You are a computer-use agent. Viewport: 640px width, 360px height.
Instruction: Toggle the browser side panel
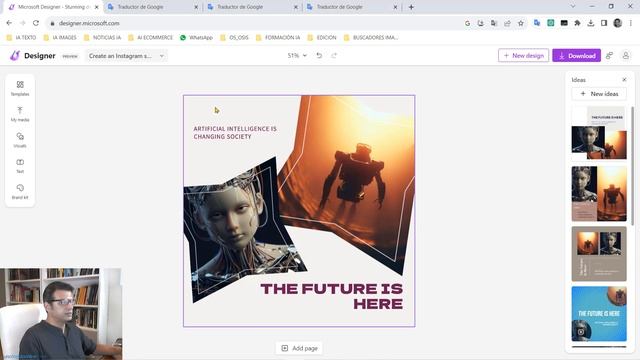[x=604, y=23]
